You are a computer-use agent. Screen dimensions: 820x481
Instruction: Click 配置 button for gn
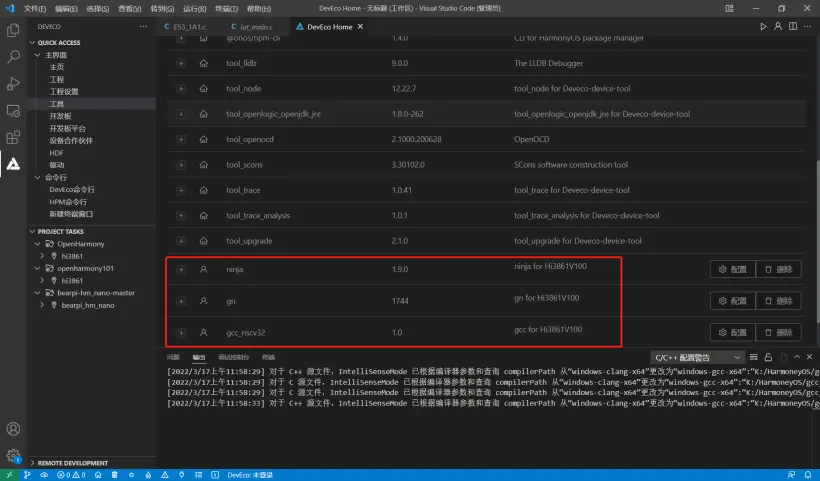pos(733,301)
